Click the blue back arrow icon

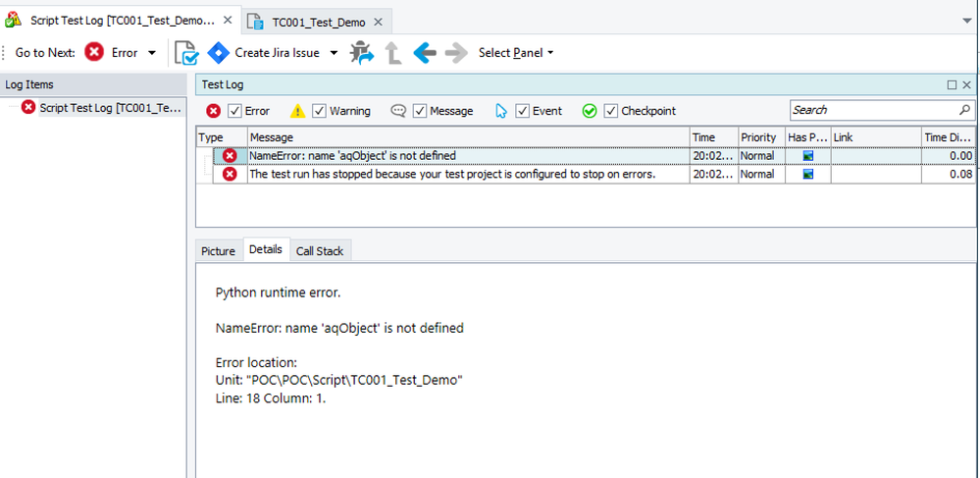[x=424, y=53]
